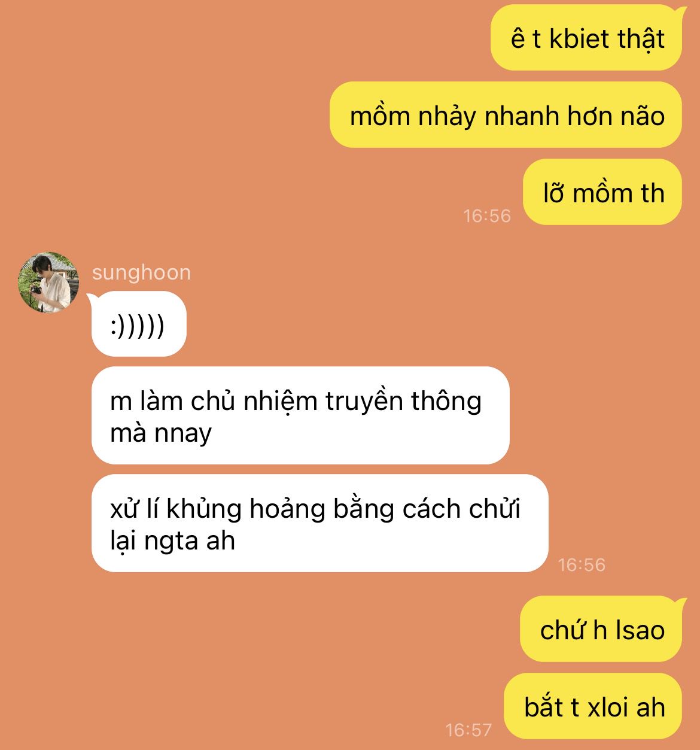Select the message bubble 'ê t kbiet thật'
This screenshot has height=750, width=700.
click(x=586, y=38)
